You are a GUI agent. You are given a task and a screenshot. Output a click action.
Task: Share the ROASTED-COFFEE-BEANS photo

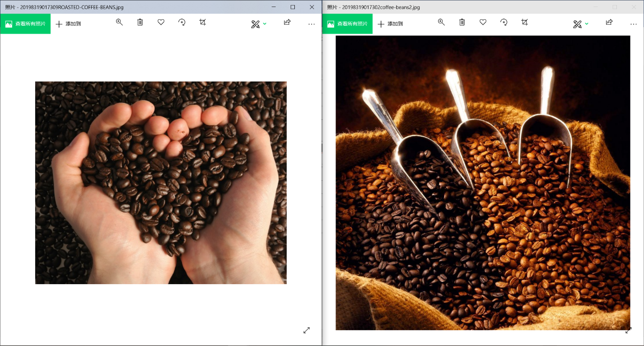287,22
